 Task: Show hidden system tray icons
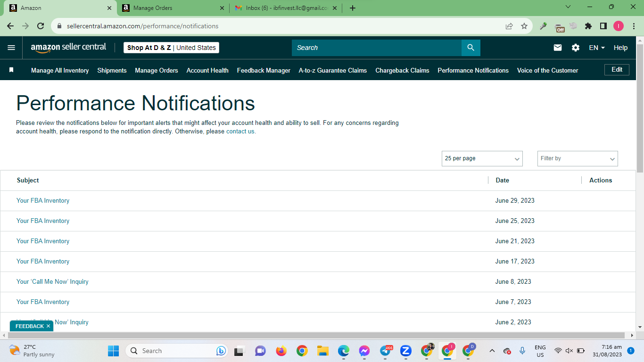point(492,351)
